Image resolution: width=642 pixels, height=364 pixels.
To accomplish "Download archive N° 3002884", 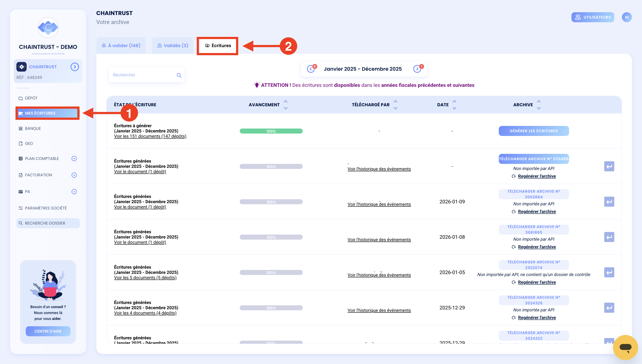I will [x=534, y=194].
